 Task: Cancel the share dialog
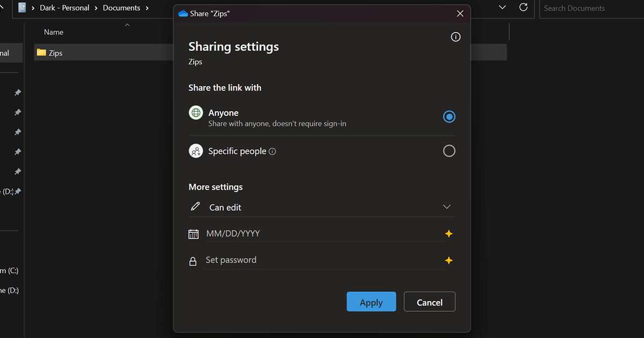[x=429, y=302]
